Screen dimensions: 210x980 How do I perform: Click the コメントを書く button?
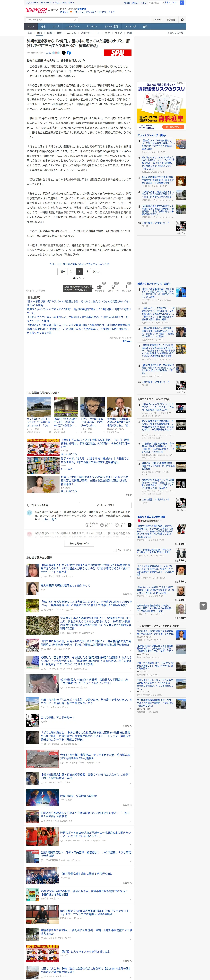click(105, 505)
